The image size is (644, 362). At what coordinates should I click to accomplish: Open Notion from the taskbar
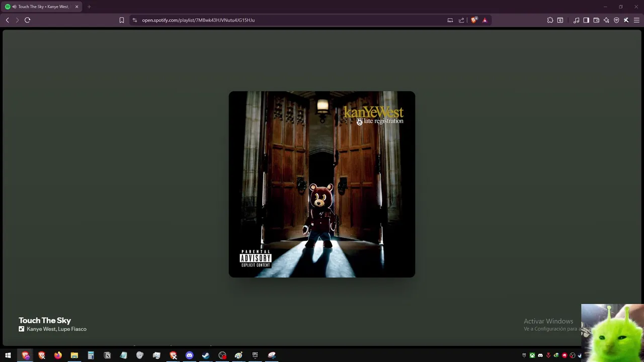107,355
